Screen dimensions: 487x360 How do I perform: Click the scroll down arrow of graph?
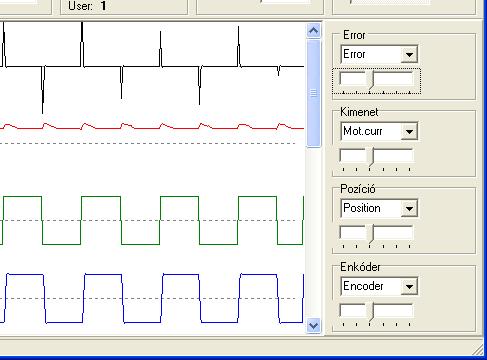(x=313, y=325)
